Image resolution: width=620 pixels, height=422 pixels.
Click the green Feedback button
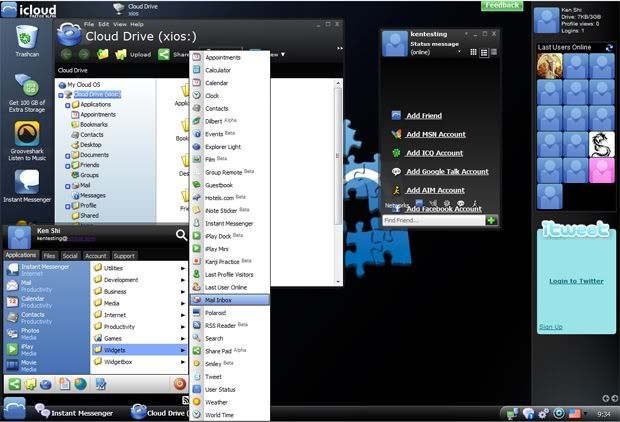pos(502,5)
